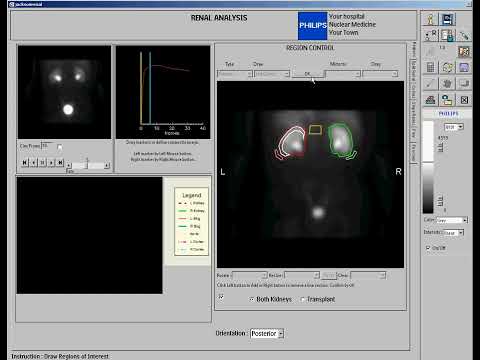This screenshot has width=480, height=360.
Task: Click the document with lock icon
Action: (447, 35)
